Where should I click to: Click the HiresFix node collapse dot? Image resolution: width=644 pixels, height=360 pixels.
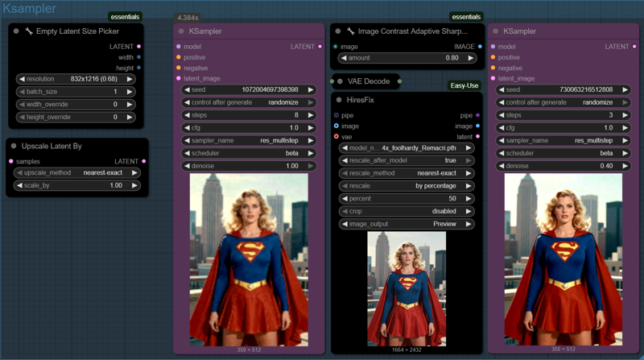pos(338,101)
